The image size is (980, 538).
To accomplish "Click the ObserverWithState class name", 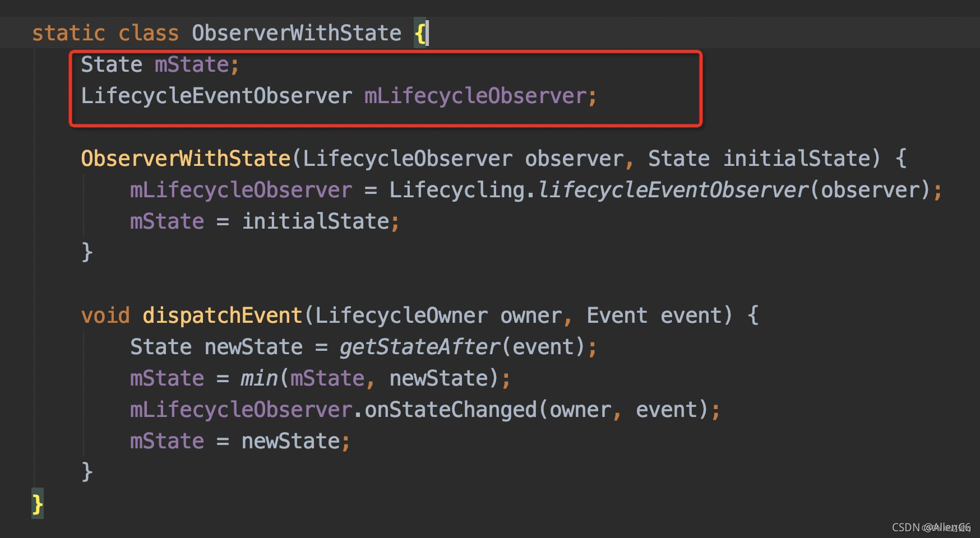I will click(296, 33).
